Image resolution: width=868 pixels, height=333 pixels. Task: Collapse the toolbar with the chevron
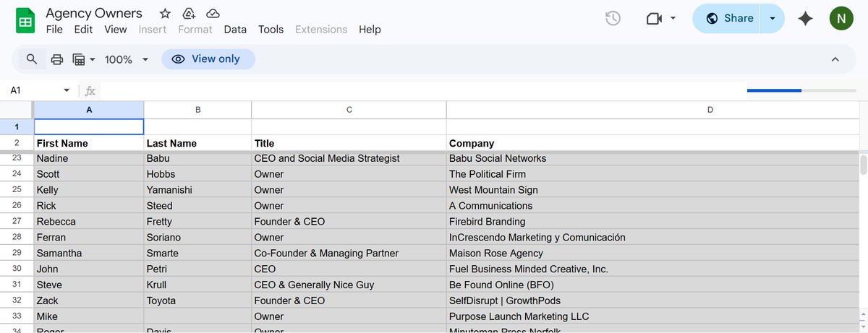[x=835, y=59]
